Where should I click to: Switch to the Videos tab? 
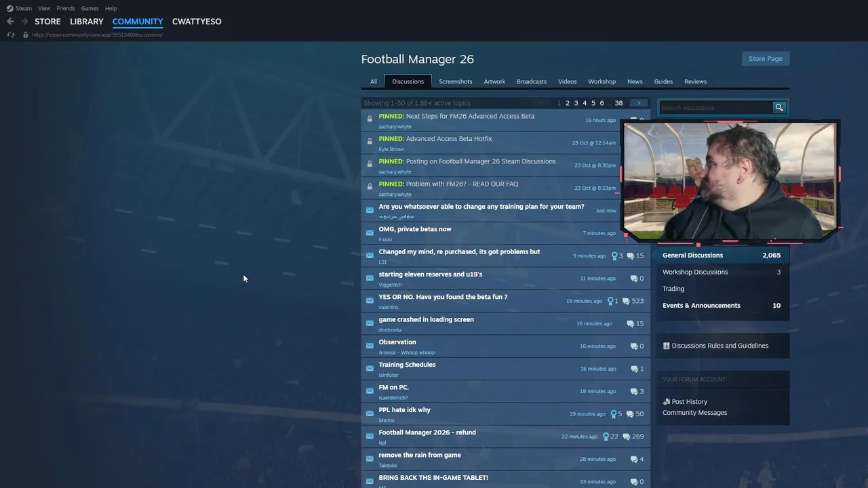click(x=568, y=81)
